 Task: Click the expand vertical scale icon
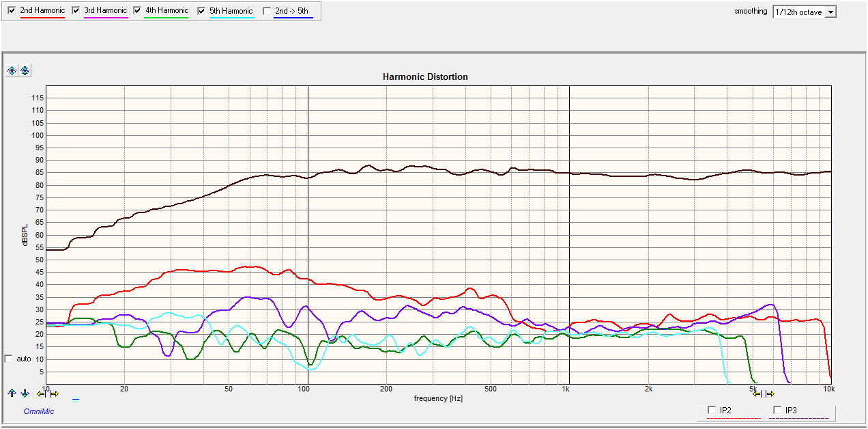(x=12, y=71)
